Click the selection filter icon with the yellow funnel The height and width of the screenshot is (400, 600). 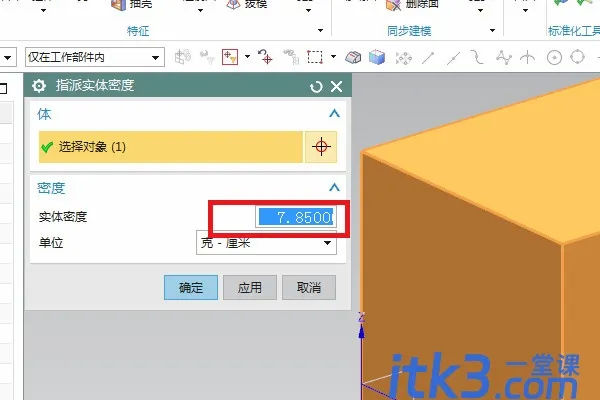[x=230, y=57]
